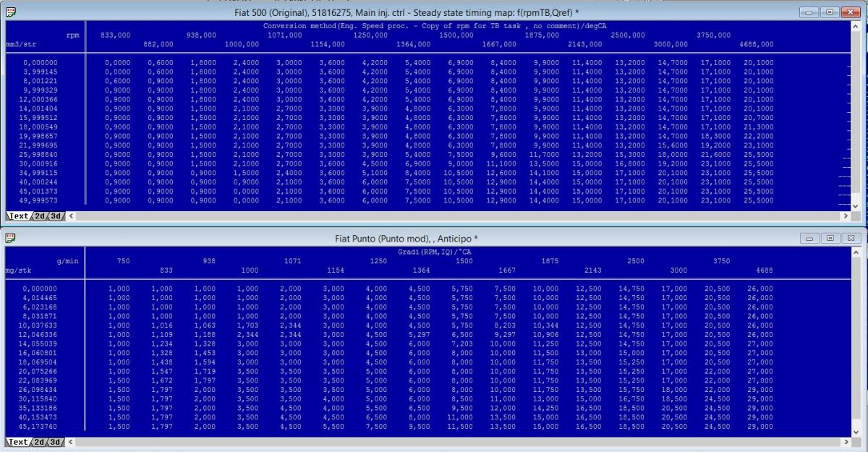
Task: Switch Fiat 500 map to the 2d tab
Action: (x=40, y=216)
